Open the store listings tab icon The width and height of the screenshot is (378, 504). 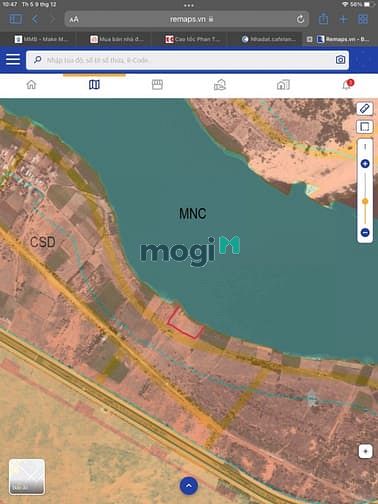point(157,85)
